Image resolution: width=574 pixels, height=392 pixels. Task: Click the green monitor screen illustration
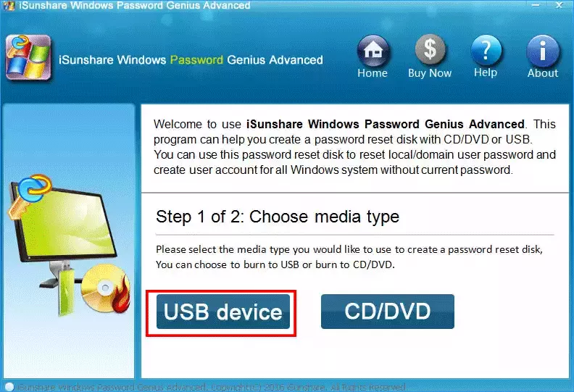click(x=64, y=224)
